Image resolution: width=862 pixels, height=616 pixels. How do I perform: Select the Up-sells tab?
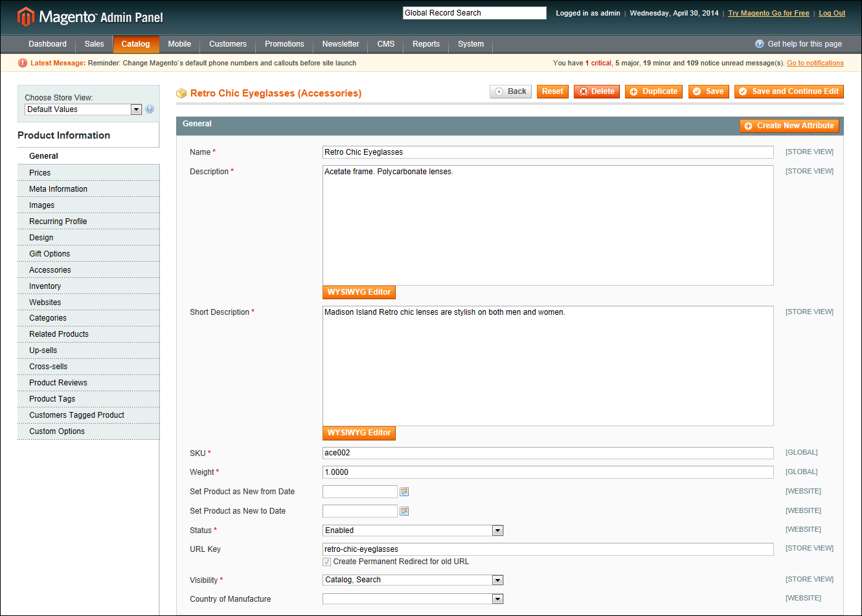point(89,350)
